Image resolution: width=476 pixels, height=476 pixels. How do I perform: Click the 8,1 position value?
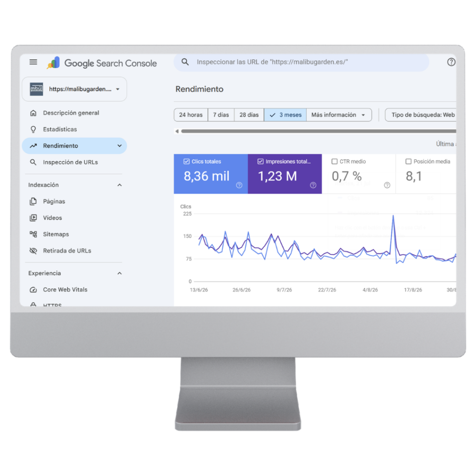pyautogui.click(x=414, y=176)
